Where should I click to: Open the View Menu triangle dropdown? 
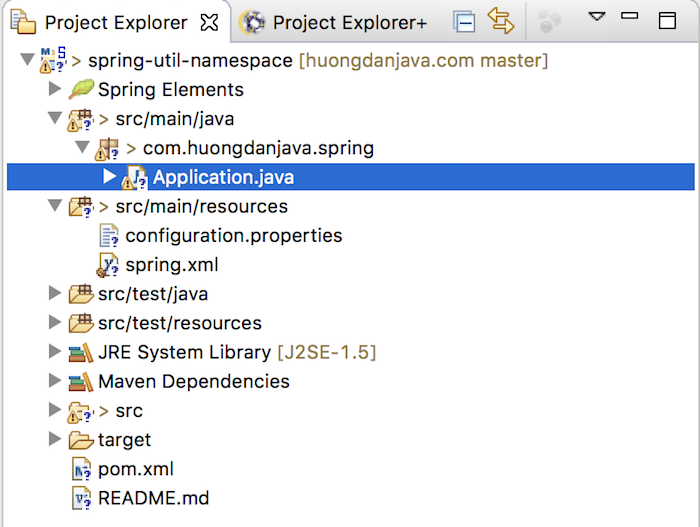(597, 17)
